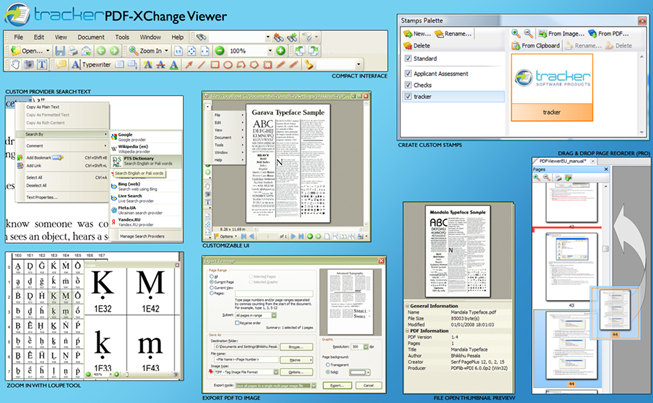Open the Edit menu
653x403 pixels.
coord(39,37)
